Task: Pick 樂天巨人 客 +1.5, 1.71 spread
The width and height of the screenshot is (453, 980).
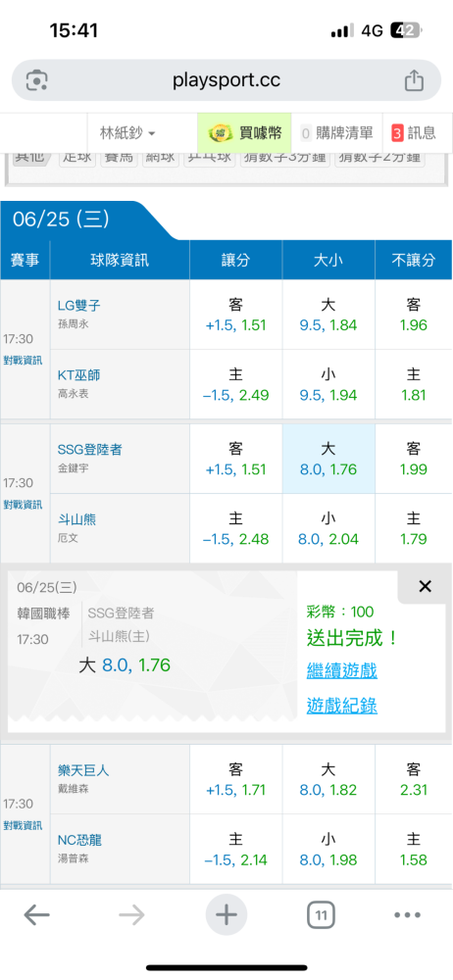Action: 236,779
